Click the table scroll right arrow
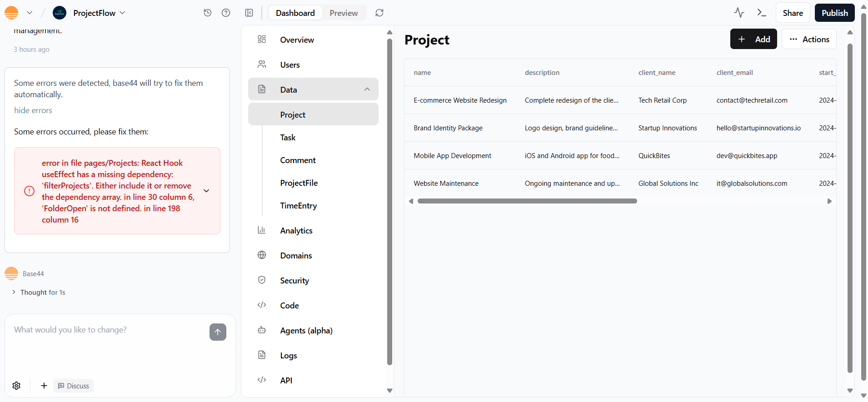 pos(829,201)
